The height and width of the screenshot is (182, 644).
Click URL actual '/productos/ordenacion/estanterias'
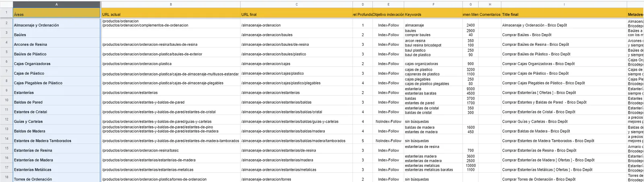[x=171, y=91]
